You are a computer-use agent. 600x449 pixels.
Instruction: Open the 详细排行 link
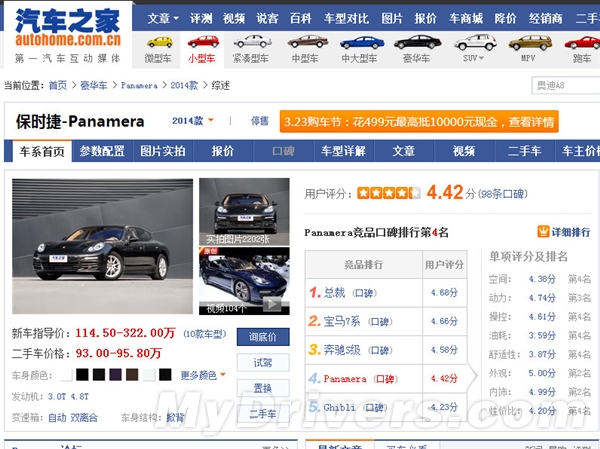point(571,232)
